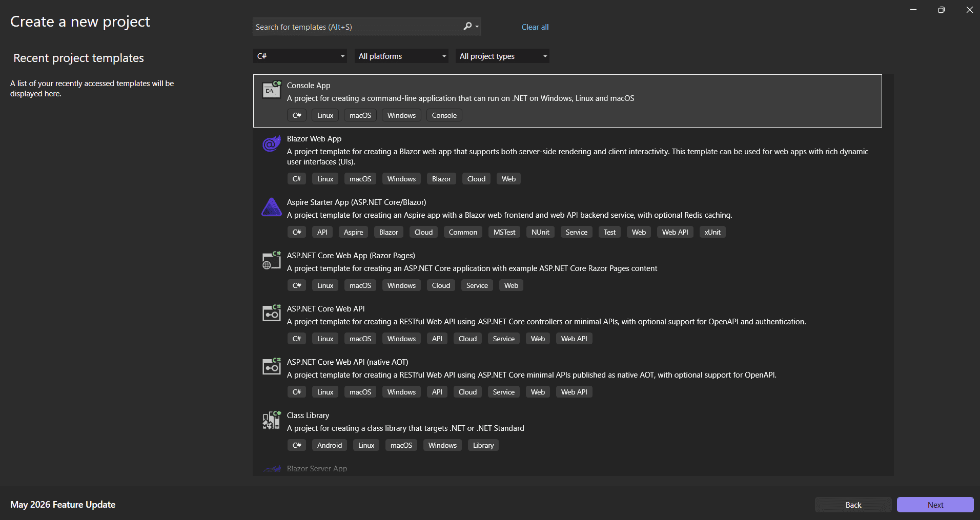980x520 pixels.
Task: Click the Class Library description text
Action: tap(405, 428)
